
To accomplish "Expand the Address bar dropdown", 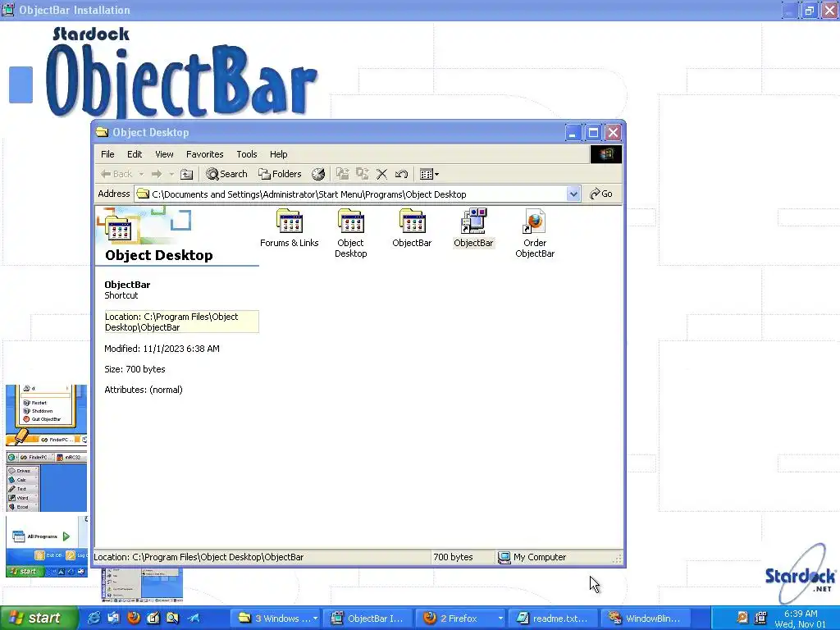I will pyautogui.click(x=573, y=194).
